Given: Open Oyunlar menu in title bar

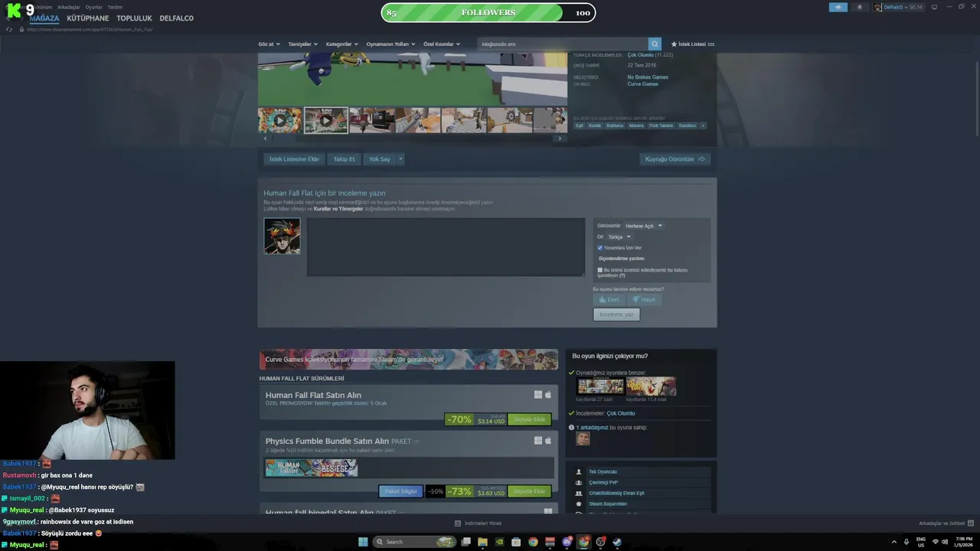Looking at the screenshot, I should tap(93, 7).
